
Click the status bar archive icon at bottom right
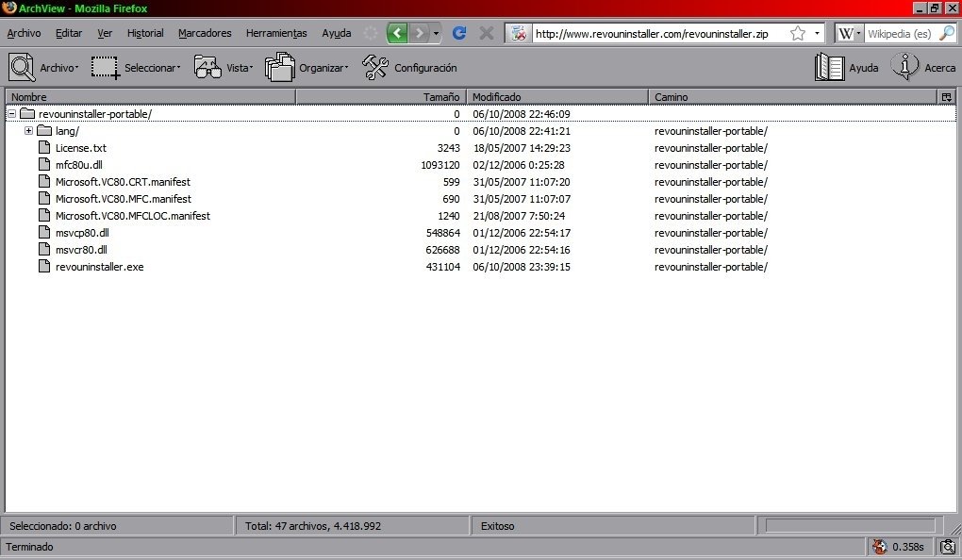(948, 547)
